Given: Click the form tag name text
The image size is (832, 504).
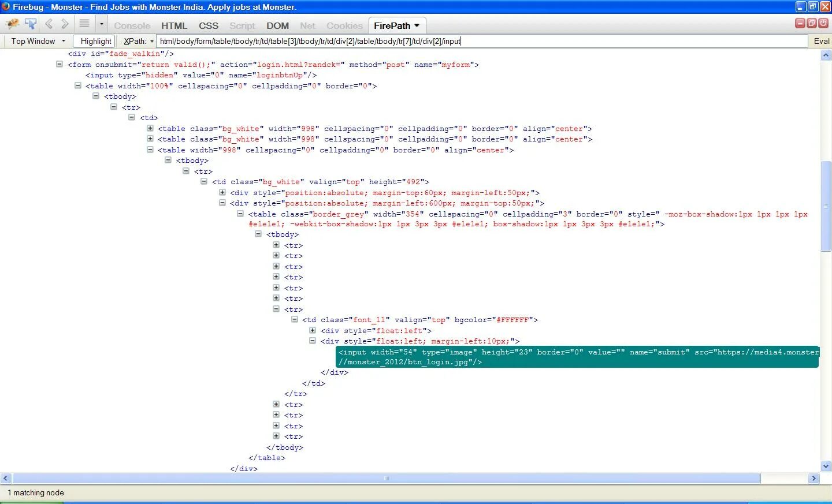Looking at the screenshot, I should click(81, 65).
